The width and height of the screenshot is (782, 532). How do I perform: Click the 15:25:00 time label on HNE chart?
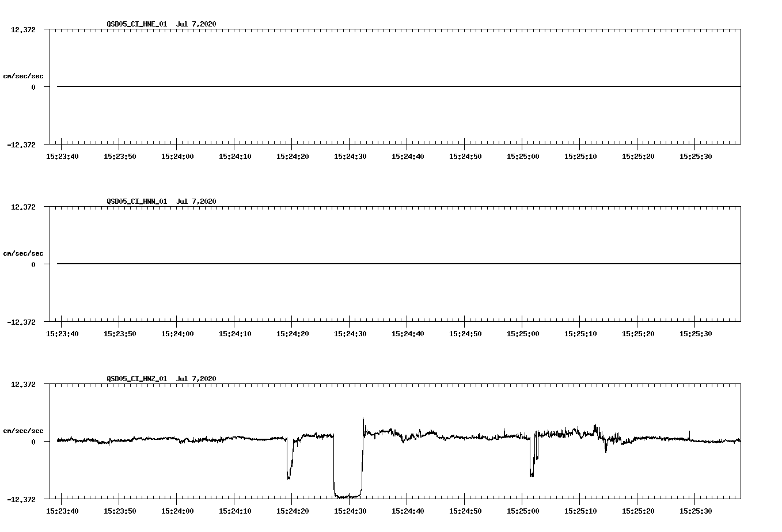point(523,156)
